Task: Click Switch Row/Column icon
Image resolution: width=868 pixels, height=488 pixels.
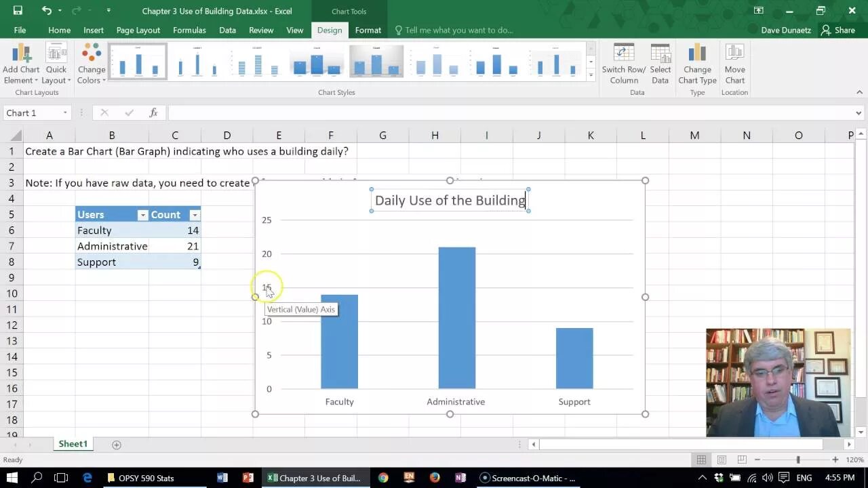Action: click(x=624, y=65)
